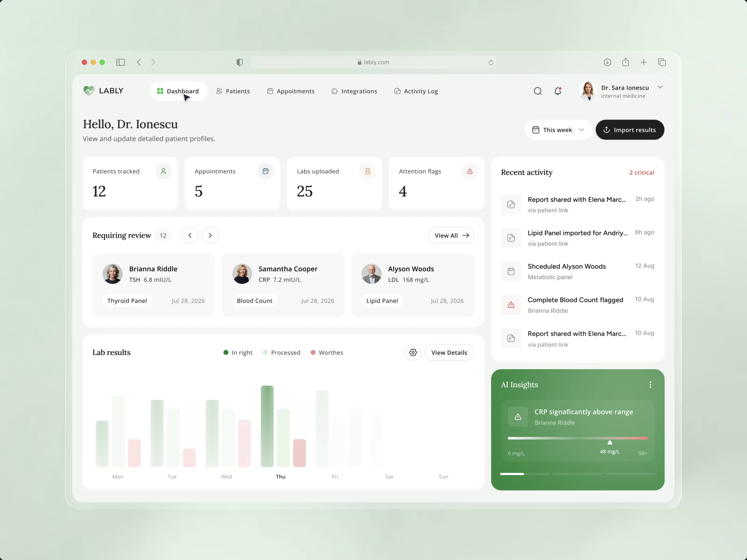
Task: Click the browser share icon
Action: (626, 62)
